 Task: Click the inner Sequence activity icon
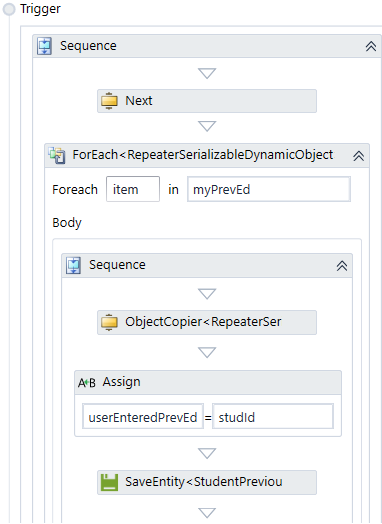click(74, 265)
